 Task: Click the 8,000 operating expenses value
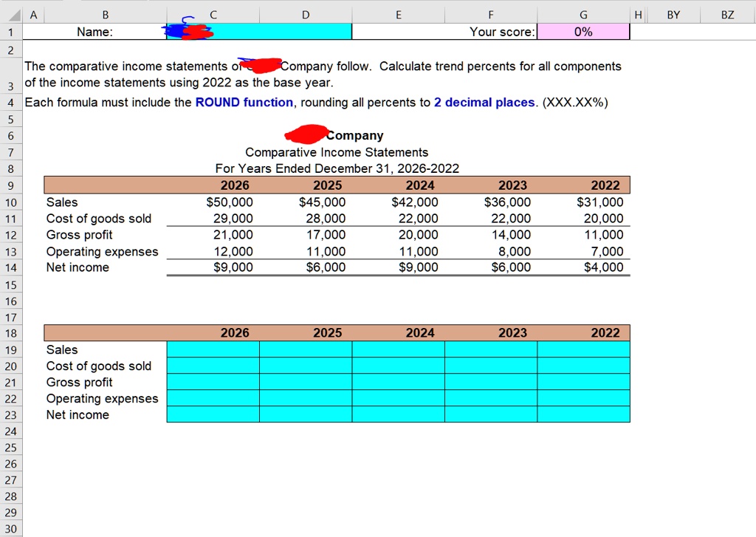click(x=514, y=251)
